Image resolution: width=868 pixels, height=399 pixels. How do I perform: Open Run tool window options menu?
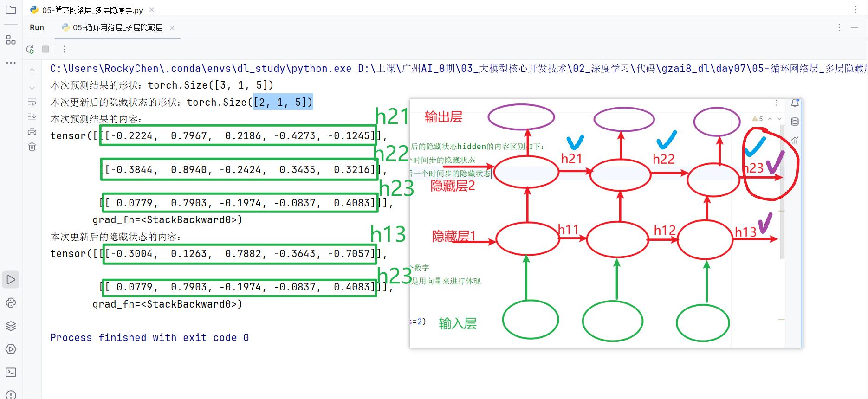(839, 28)
